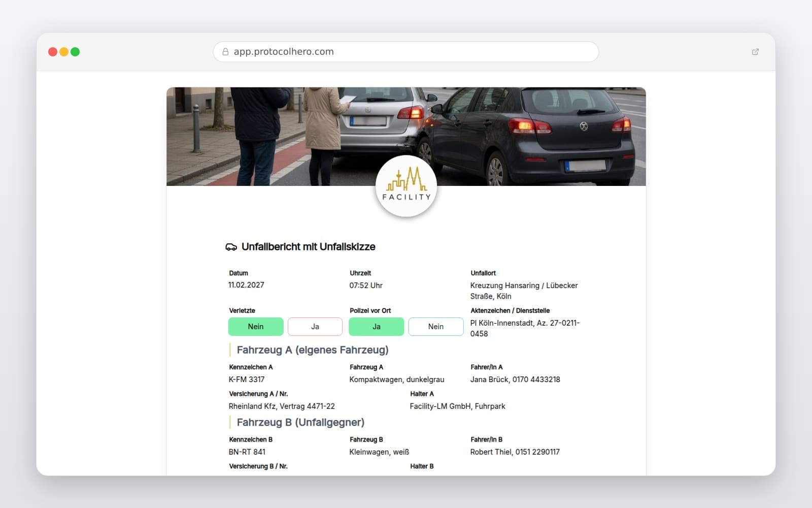The image size is (812, 508).
Task: Click the Unfallbericht mit Unfallskizze title
Action: pyautogui.click(x=309, y=247)
